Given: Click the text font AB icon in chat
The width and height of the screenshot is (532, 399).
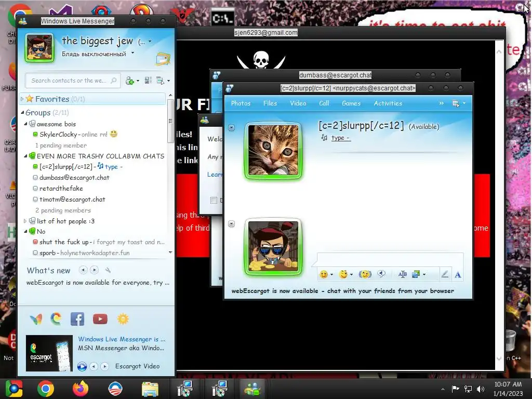Looking at the screenshot, I should 403,274.
